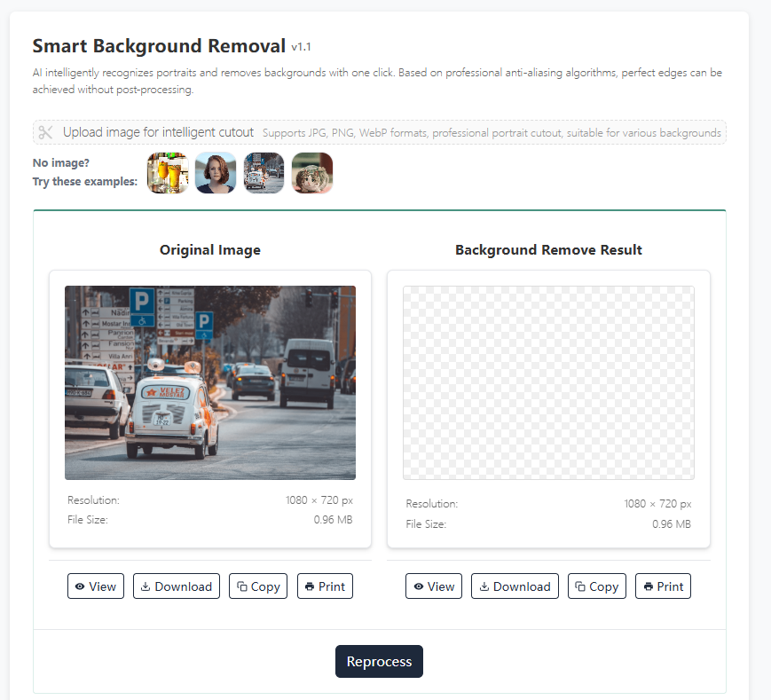The image size is (771, 700).
Task: Click the transparent Background Remove Result preview
Action: [x=548, y=382]
